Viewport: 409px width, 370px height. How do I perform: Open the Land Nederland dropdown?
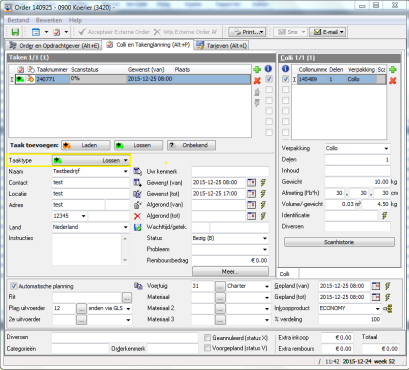point(126,227)
